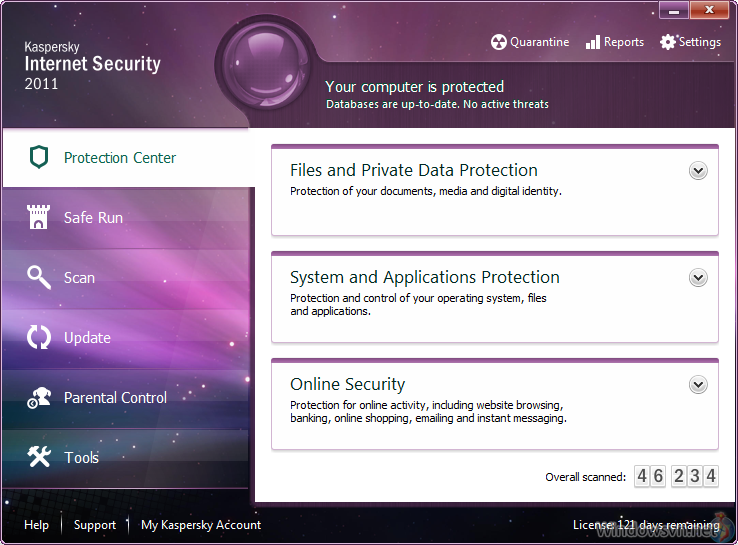Screen dimensions: 738x545
Task: Open the Parental Control tab
Action: click(x=115, y=398)
